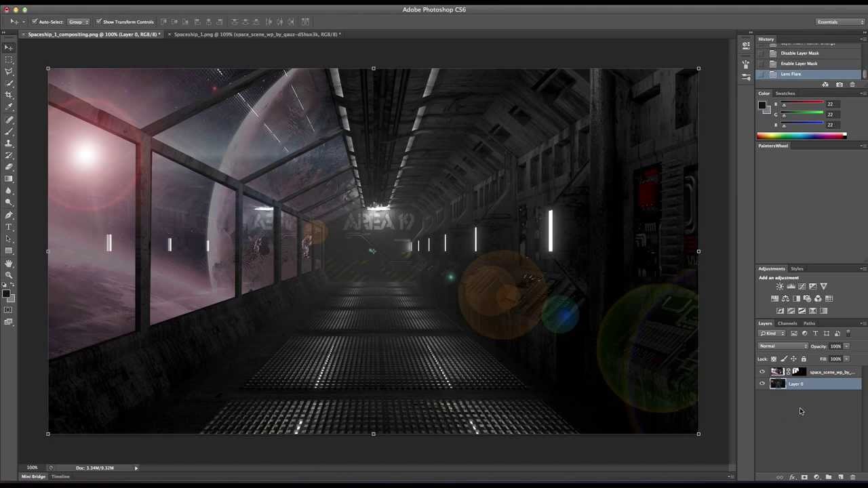Select the Clone Stamp tool
Viewport: 868px width, 488px height.
9,143
